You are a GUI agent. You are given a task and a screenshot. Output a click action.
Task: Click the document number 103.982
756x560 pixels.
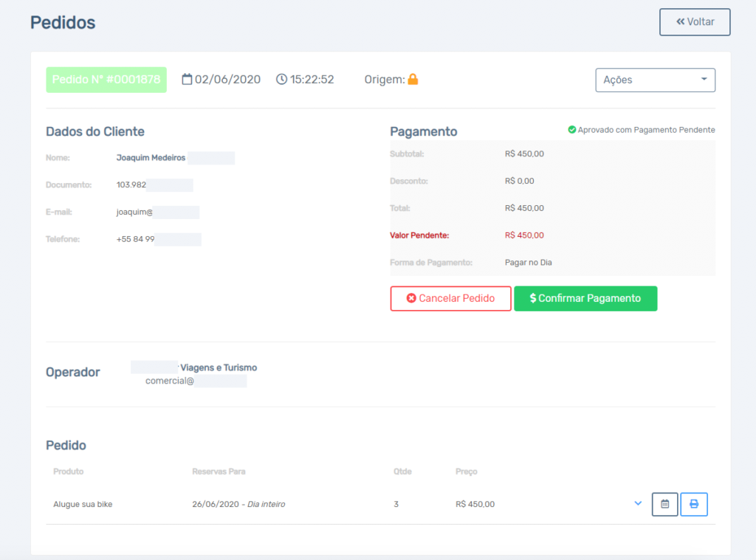[x=131, y=184]
